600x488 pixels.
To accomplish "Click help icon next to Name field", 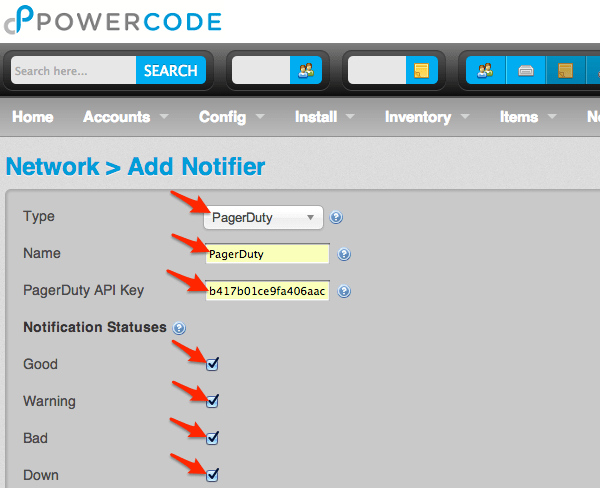I will point(344,254).
